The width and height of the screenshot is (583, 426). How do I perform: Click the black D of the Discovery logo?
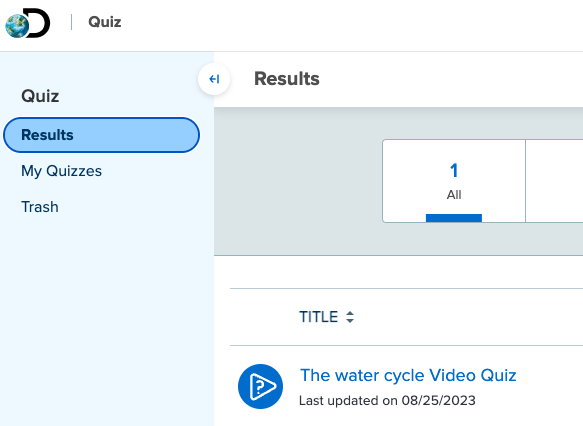(38, 23)
